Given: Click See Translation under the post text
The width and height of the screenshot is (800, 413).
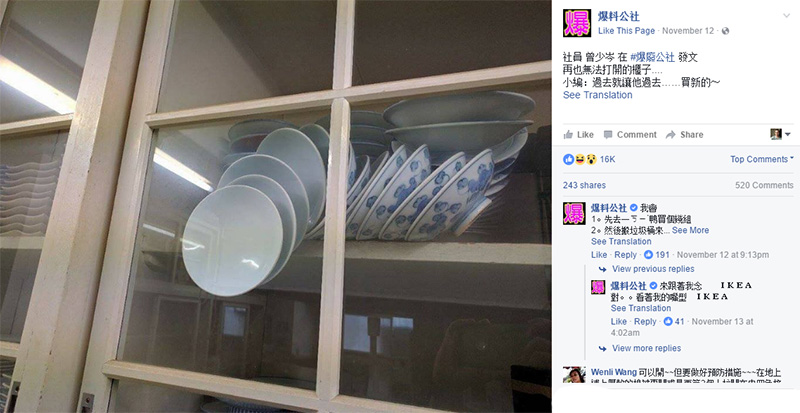Looking at the screenshot, I should point(597,95).
